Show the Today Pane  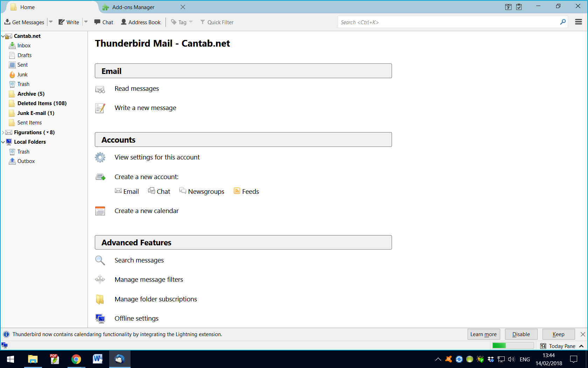click(x=562, y=346)
